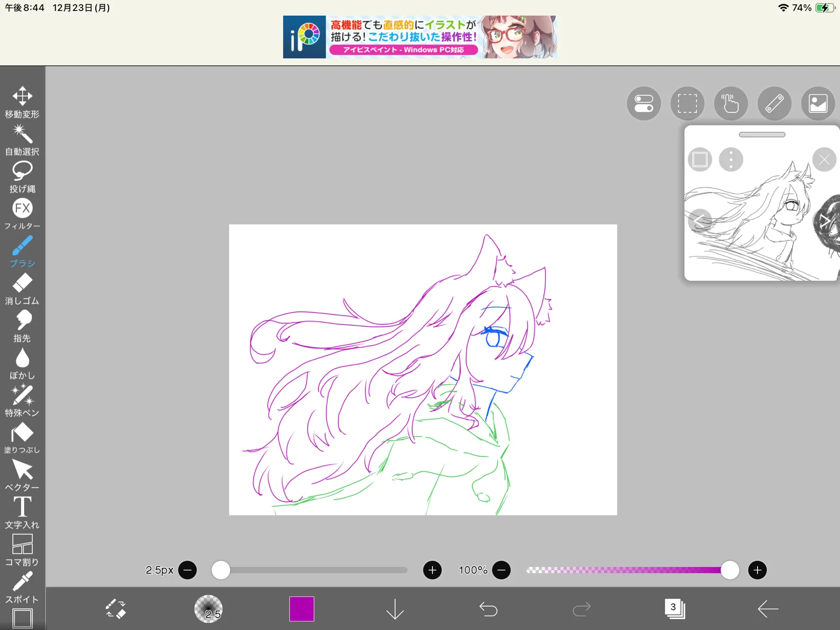
Task: Open the stabilizer hand gesture button
Action: coord(731,103)
